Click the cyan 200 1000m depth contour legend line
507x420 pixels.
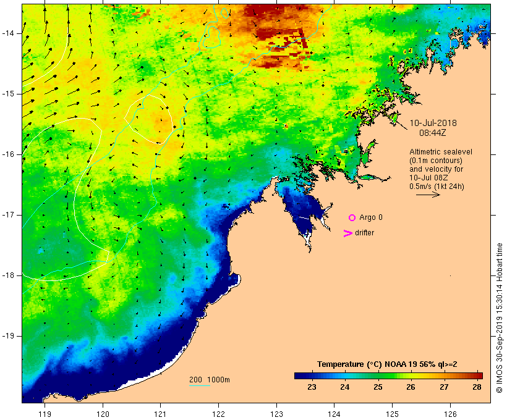tap(200, 385)
